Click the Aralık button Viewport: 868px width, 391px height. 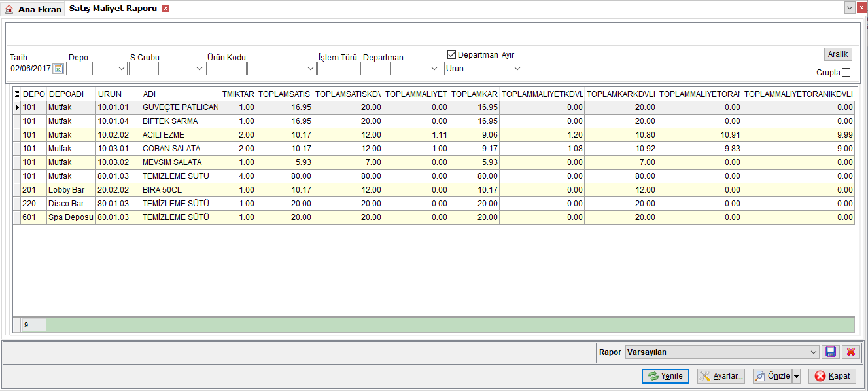coord(838,54)
